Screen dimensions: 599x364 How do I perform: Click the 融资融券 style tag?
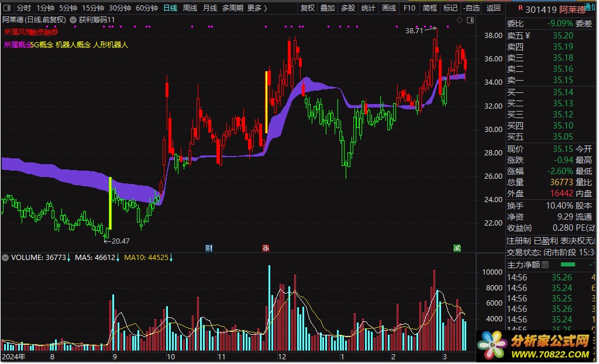(44, 33)
